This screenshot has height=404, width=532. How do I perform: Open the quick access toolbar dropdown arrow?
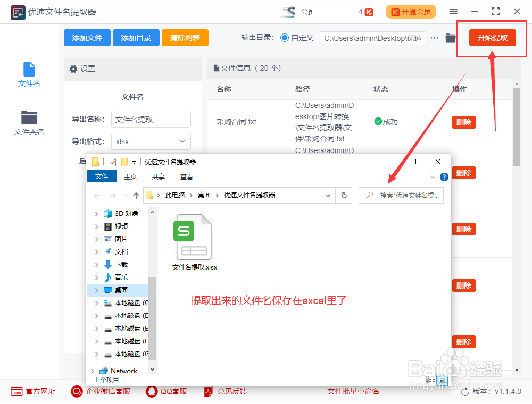pos(135,163)
